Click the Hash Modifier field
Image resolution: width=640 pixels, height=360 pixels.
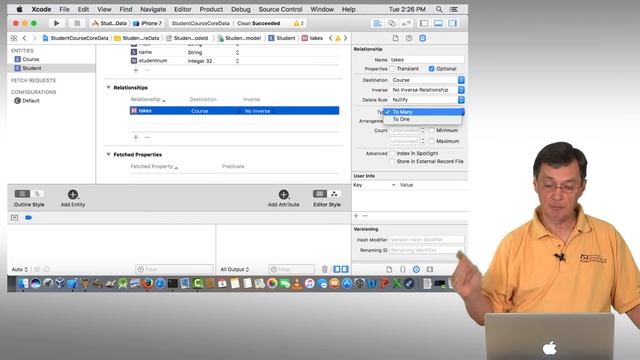[x=427, y=240]
